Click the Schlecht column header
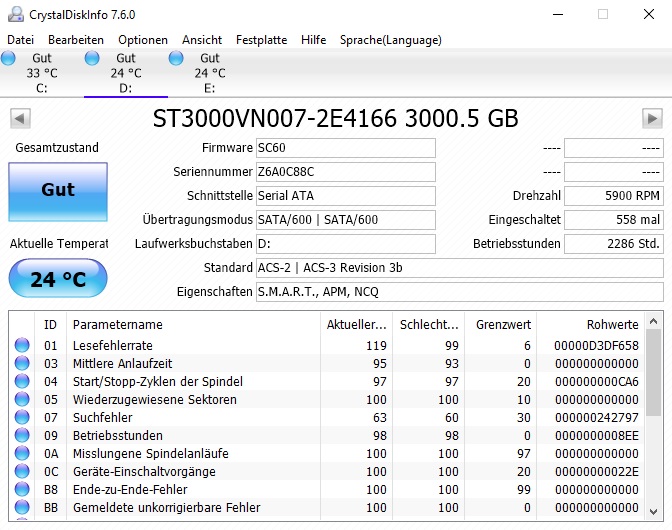 429,325
